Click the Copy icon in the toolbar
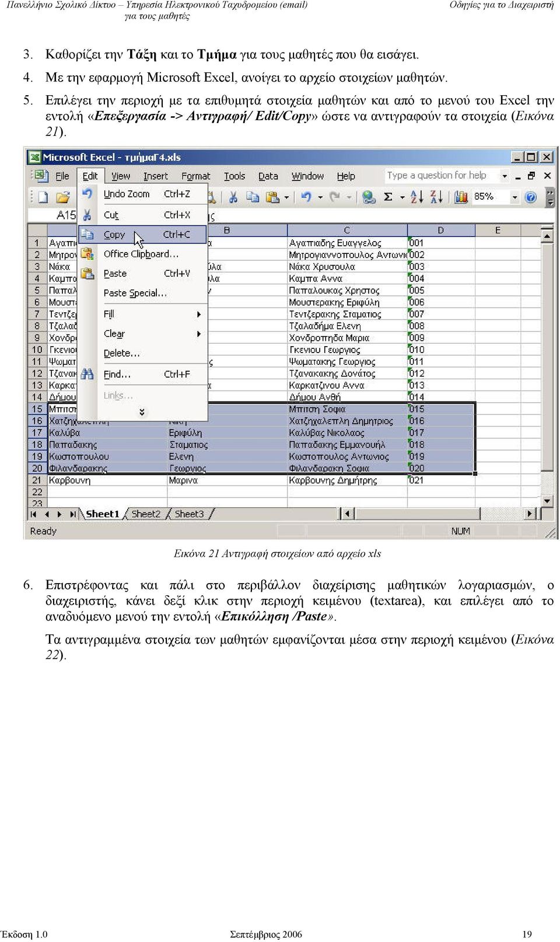This screenshot has height=942, width=560. coord(253,197)
